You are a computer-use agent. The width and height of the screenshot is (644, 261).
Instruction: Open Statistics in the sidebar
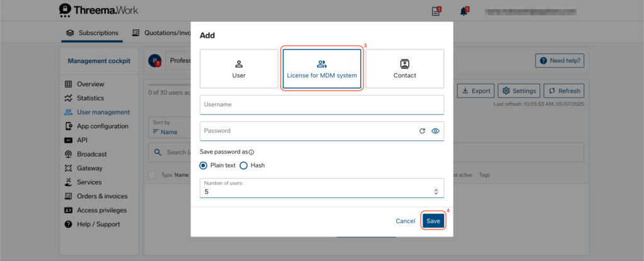coord(91,98)
